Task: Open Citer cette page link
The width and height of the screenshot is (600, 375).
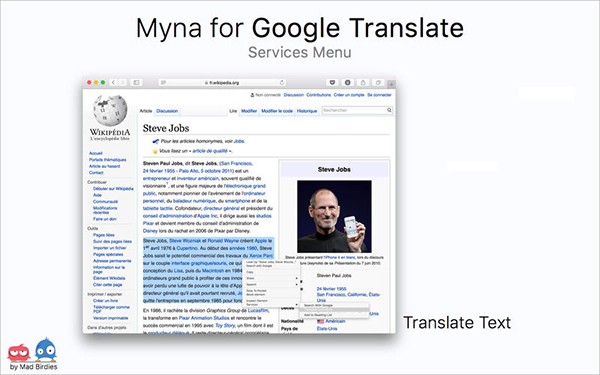Action: 108,285
